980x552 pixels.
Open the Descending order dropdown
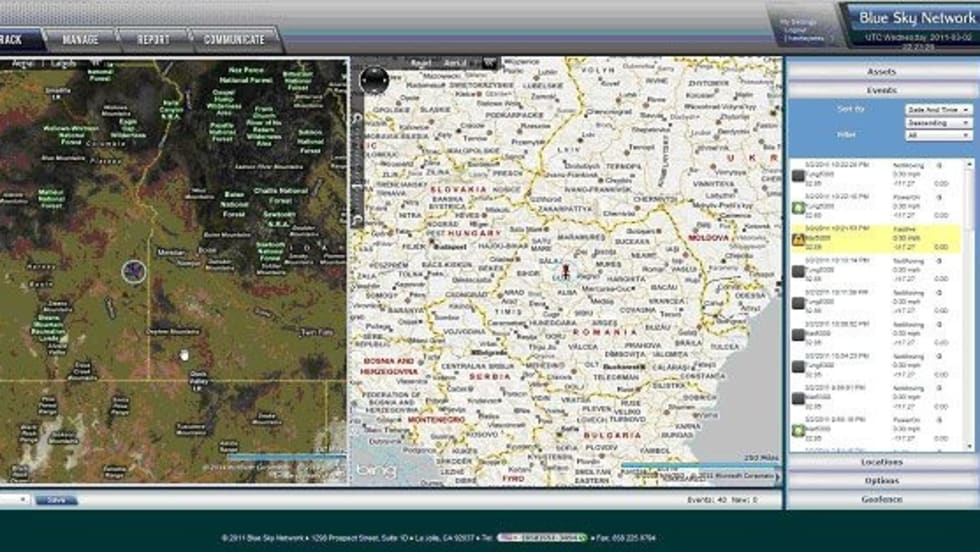pyautogui.click(x=937, y=122)
